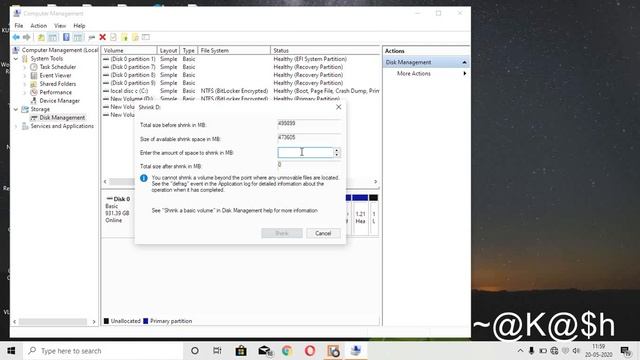Open the More Actions submenu arrow

pos(464,73)
